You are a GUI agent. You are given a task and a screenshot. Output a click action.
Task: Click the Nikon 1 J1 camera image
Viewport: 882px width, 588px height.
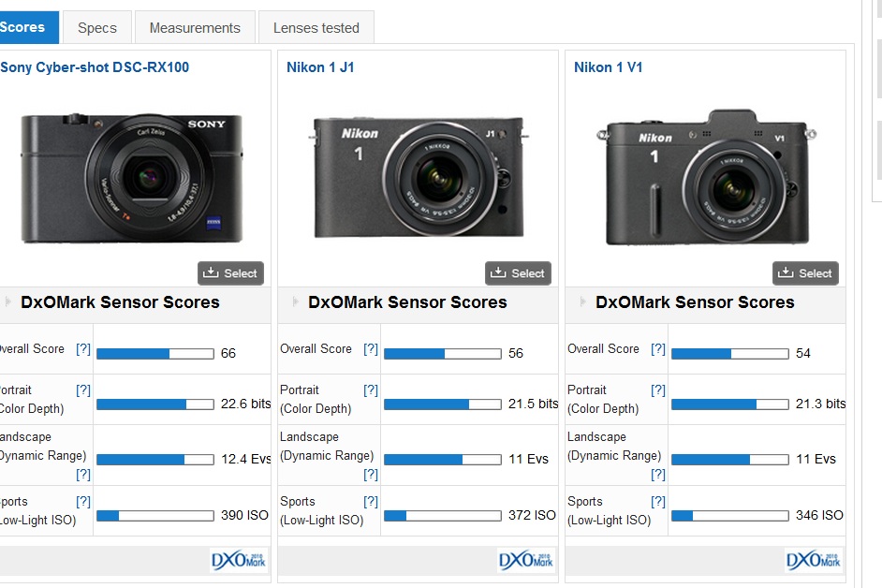click(419, 176)
